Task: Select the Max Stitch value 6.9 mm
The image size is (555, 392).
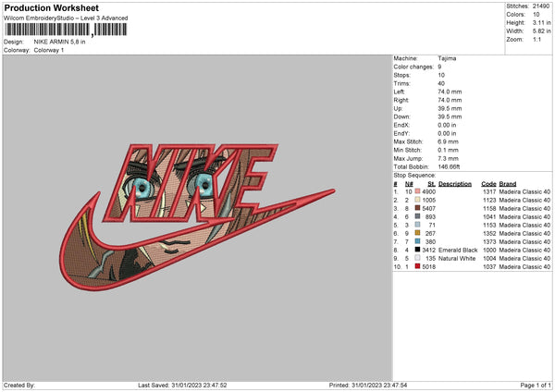Action: tap(448, 141)
